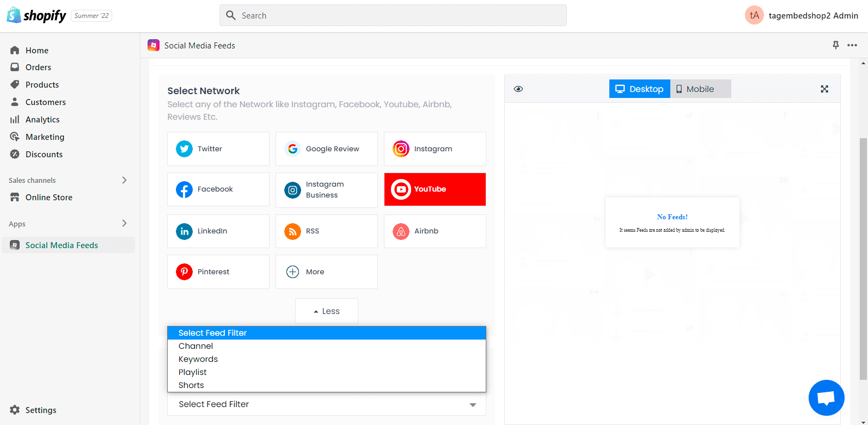Open the Select Feed Filter dropdown arrow
The width and height of the screenshot is (868, 425).
click(x=473, y=404)
